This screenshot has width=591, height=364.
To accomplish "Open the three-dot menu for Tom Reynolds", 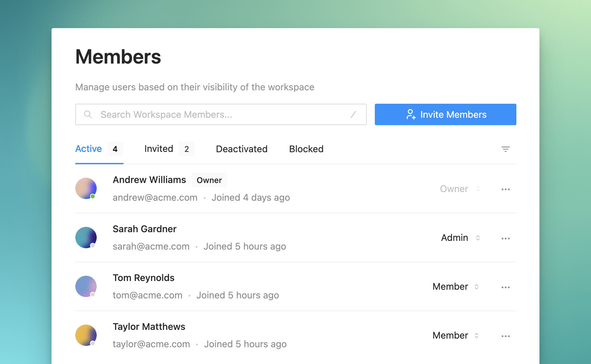I will click(x=505, y=287).
